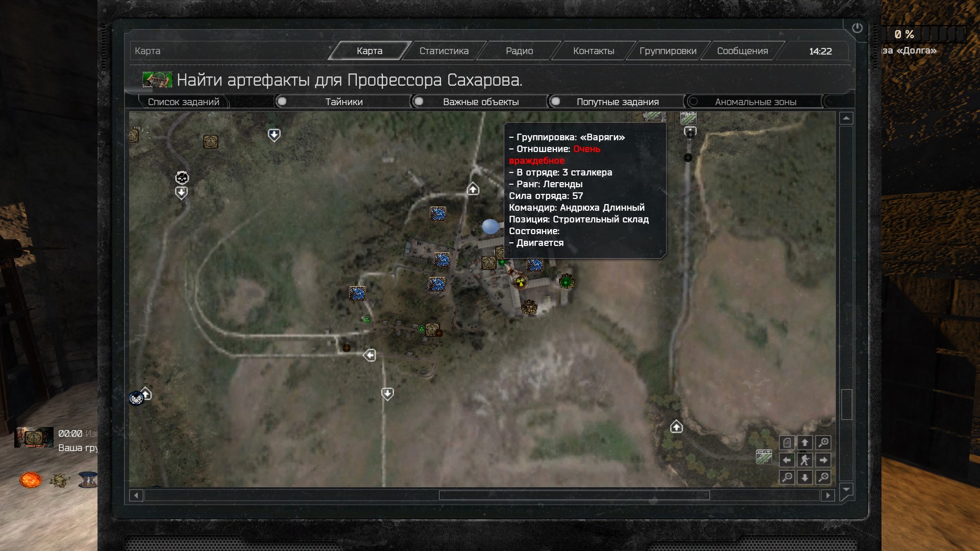
Task: Open the map legend document icon
Action: (787, 443)
